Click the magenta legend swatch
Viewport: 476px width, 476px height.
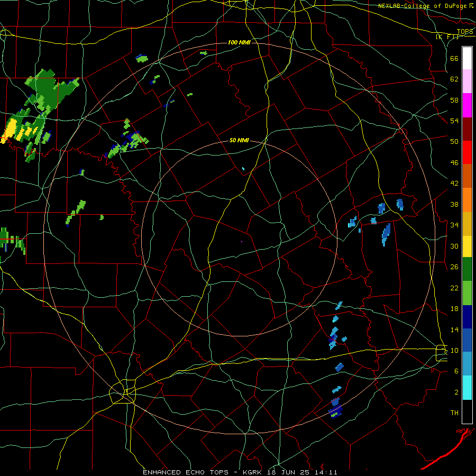(467, 105)
